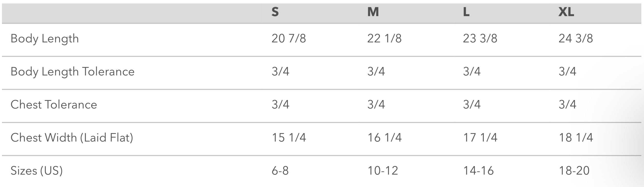Click the 15 1/4 chest width value
Screen dimensions: 644x187
(289, 138)
